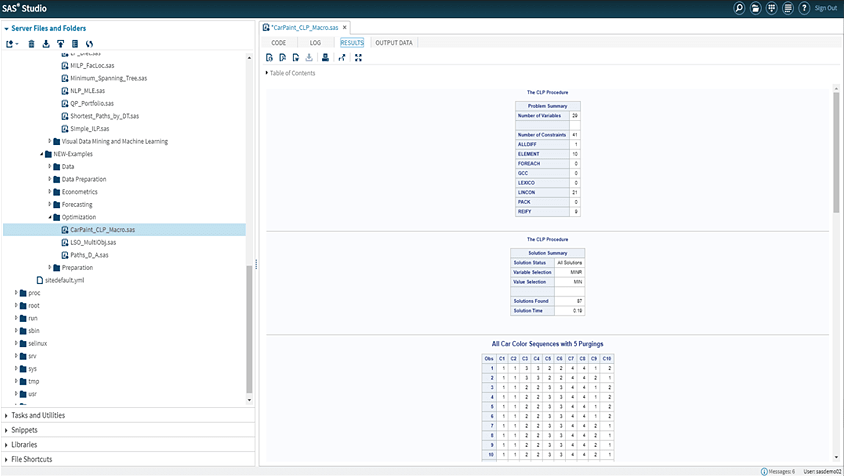Open the Search icon in top bar
844x476 pixels.
click(739, 8)
